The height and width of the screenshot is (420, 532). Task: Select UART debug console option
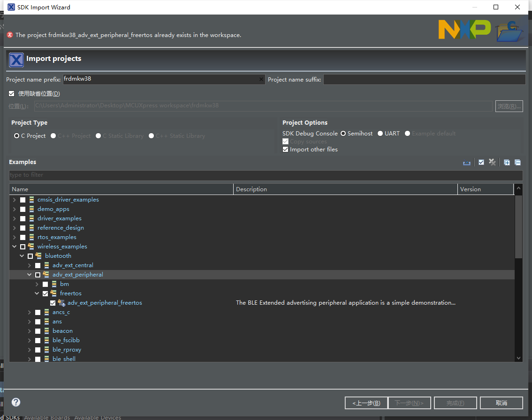click(380, 134)
